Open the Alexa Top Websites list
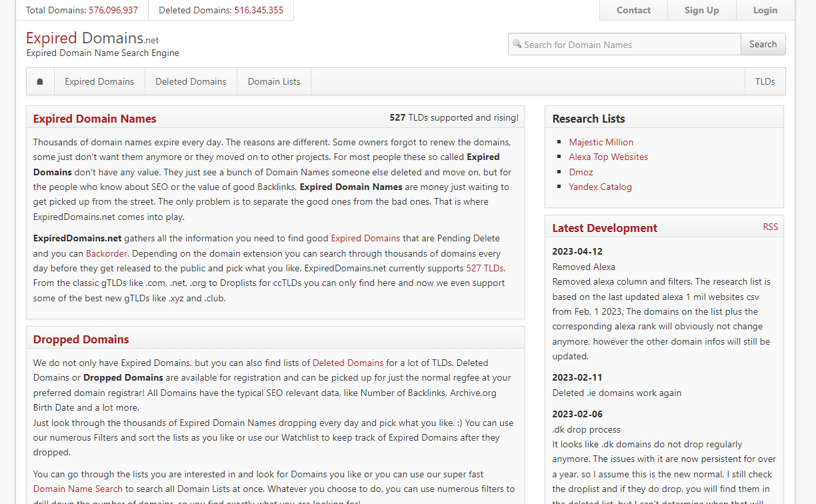Viewport: 816px width, 504px height. tap(608, 157)
